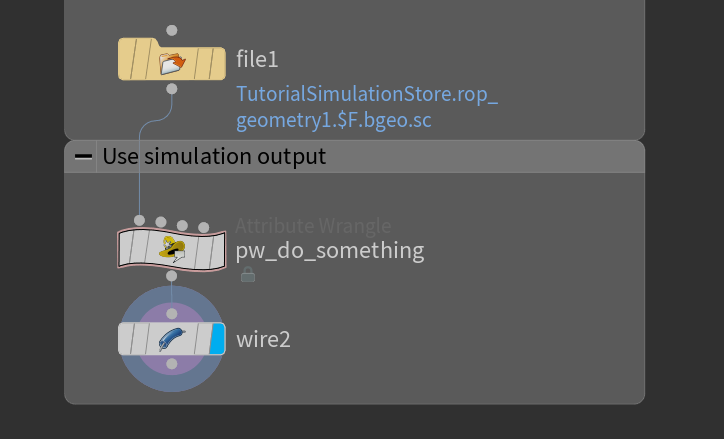Click the output connector of pw_do_something
724x439 pixels.
click(x=172, y=275)
